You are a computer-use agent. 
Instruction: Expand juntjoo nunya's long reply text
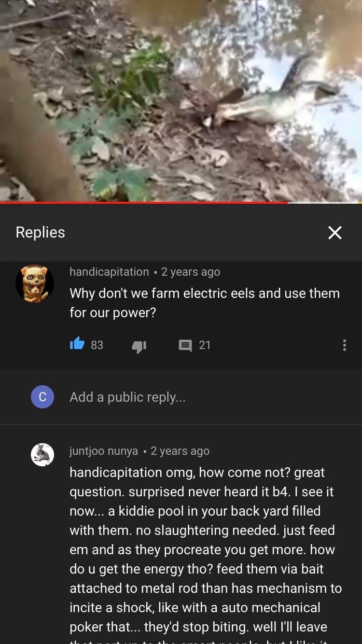(206, 554)
